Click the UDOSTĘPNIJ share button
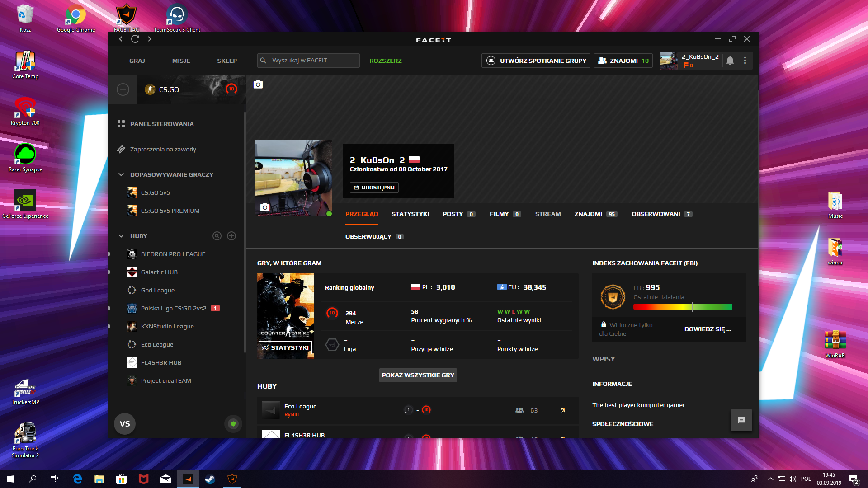The width and height of the screenshot is (868, 488). click(374, 188)
